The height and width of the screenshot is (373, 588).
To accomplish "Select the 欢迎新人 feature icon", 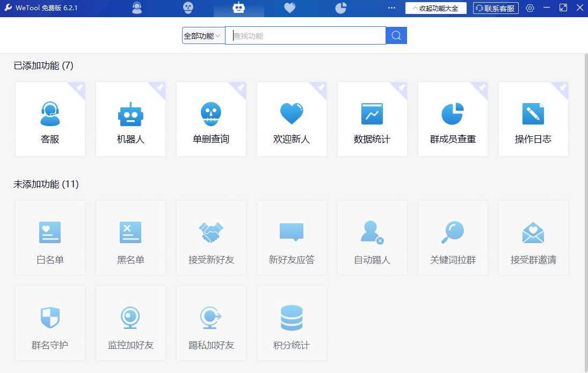I will click(x=292, y=113).
